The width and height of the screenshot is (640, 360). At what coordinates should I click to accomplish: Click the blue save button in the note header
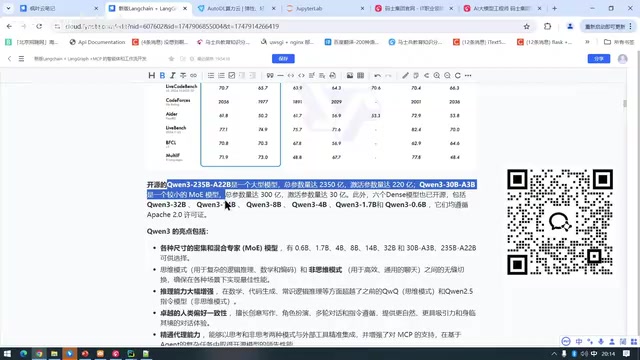[x=283, y=59]
